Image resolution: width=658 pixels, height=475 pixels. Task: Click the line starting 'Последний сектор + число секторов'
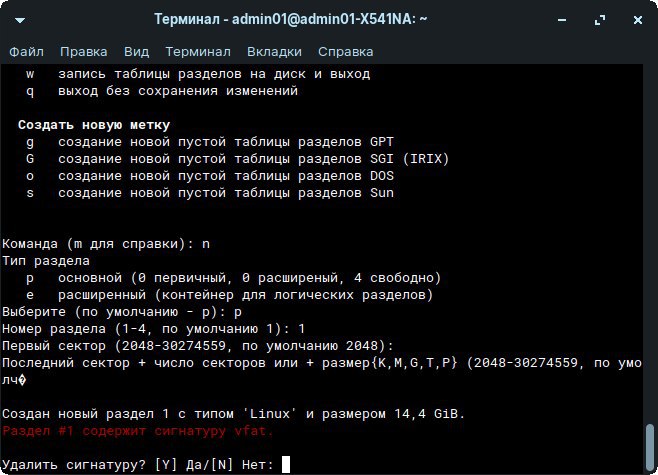(x=322, y=363)
